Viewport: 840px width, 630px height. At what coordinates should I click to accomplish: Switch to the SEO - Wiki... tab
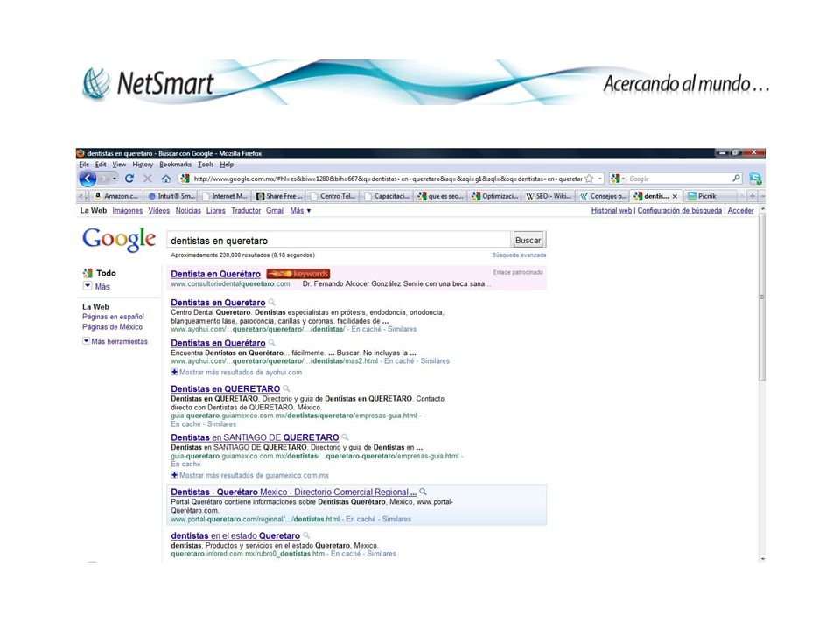tap(549, 196)
